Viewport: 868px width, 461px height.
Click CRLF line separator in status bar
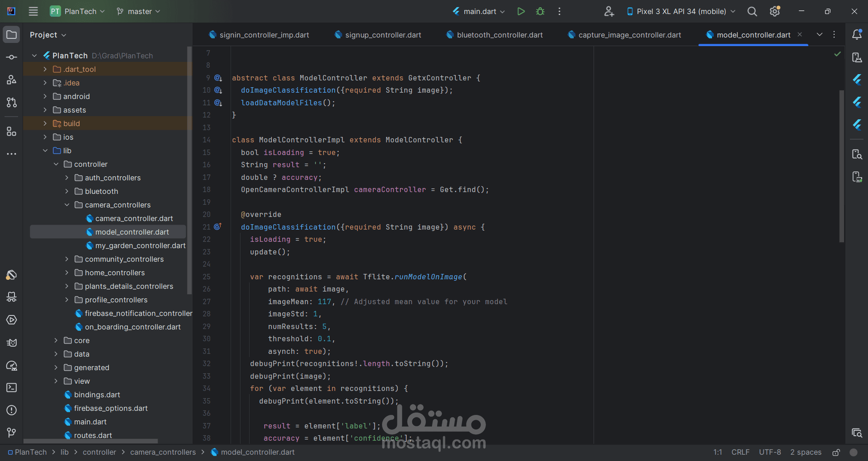(741, 452)
